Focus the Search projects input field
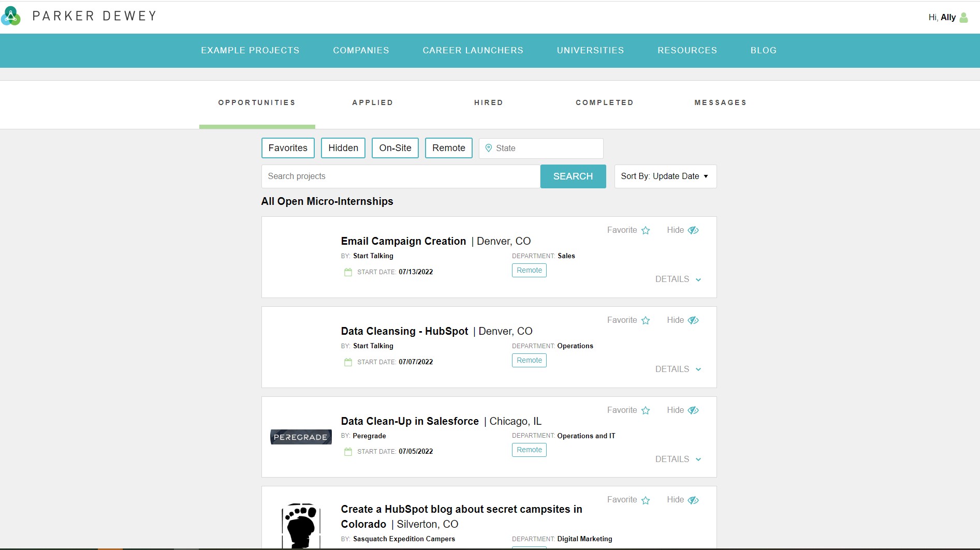980x550 pixels. pyautogui.click(x=401, y=176)
